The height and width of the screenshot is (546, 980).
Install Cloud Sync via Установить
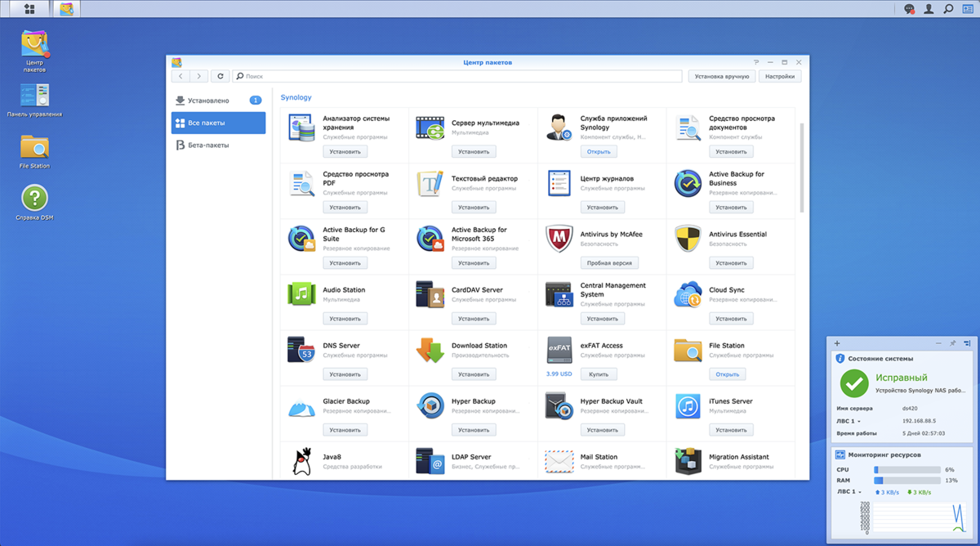(731, 319)
